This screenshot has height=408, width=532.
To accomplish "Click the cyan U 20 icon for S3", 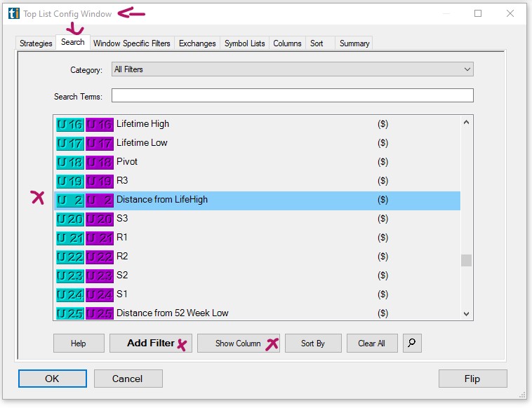I will coord(69,219).
